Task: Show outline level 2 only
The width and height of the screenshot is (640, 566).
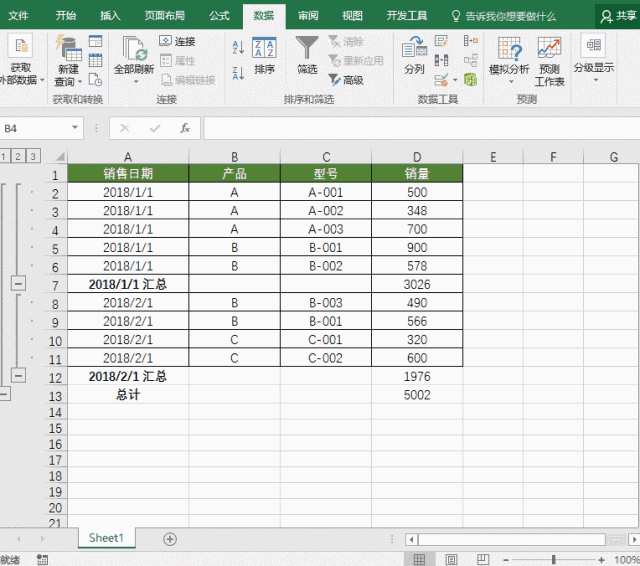Action: point(19,156)
